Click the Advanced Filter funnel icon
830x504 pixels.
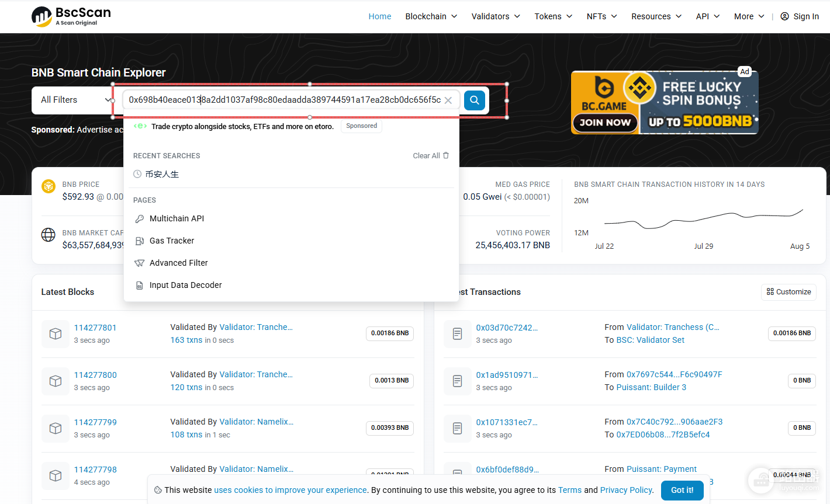(139, 263)
